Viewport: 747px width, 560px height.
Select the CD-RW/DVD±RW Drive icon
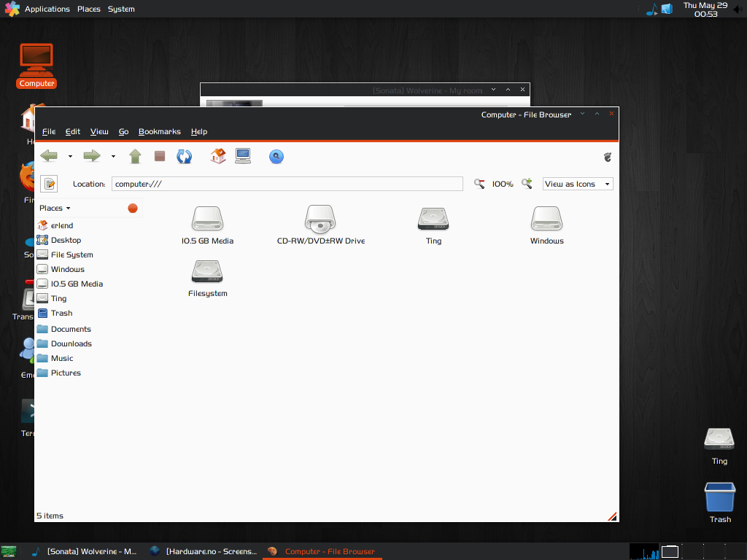321,219
